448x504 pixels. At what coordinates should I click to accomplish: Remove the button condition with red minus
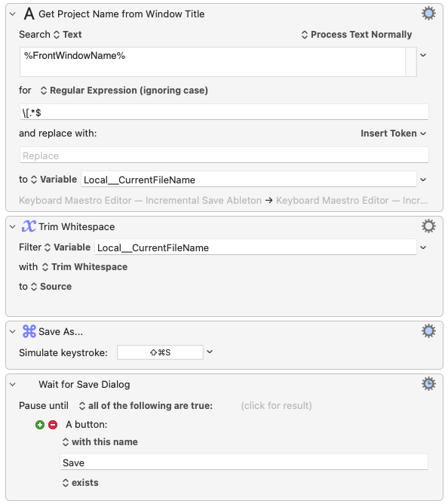point(53,425)
